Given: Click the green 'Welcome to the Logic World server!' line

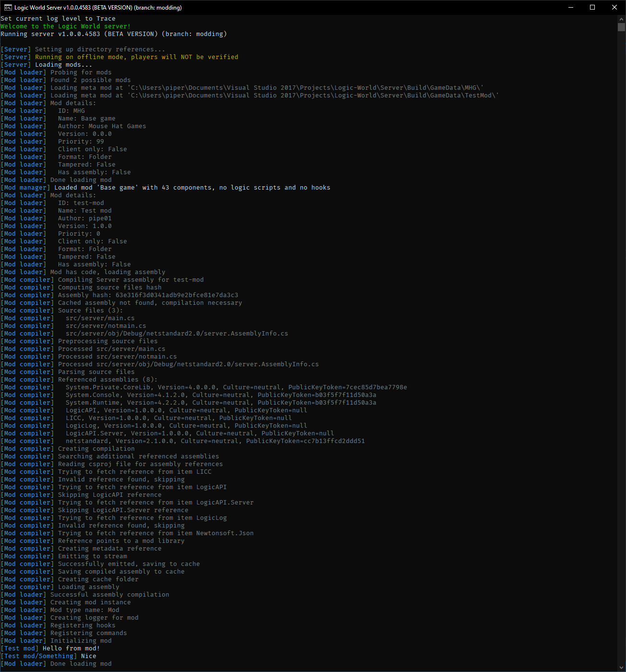Looking at the screenshot, I should point(66,26).
